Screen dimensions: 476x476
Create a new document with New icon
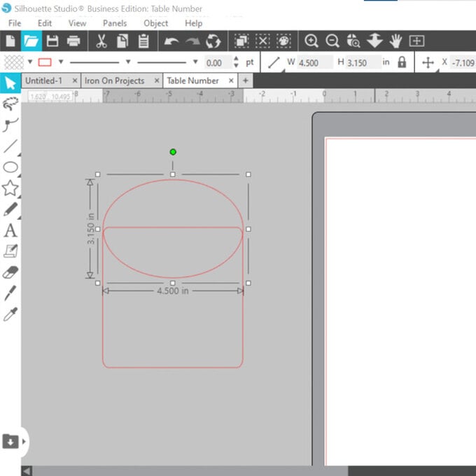click(x=10, y=41)
